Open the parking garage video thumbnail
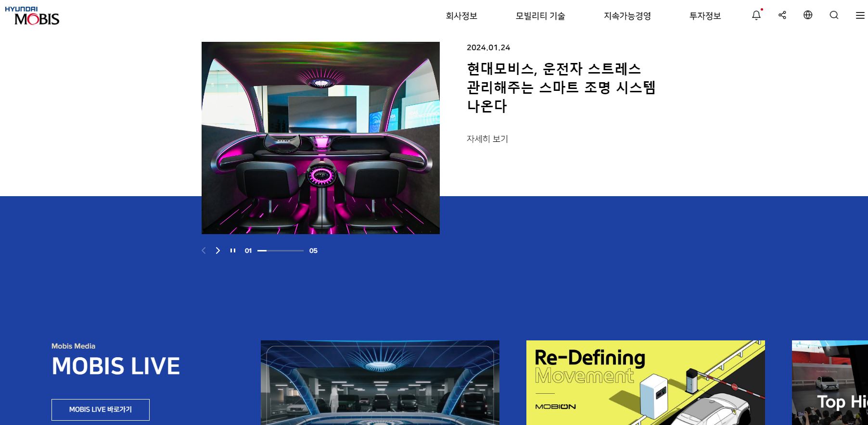This screenshot has height=425, width=868. pos(380,383)
